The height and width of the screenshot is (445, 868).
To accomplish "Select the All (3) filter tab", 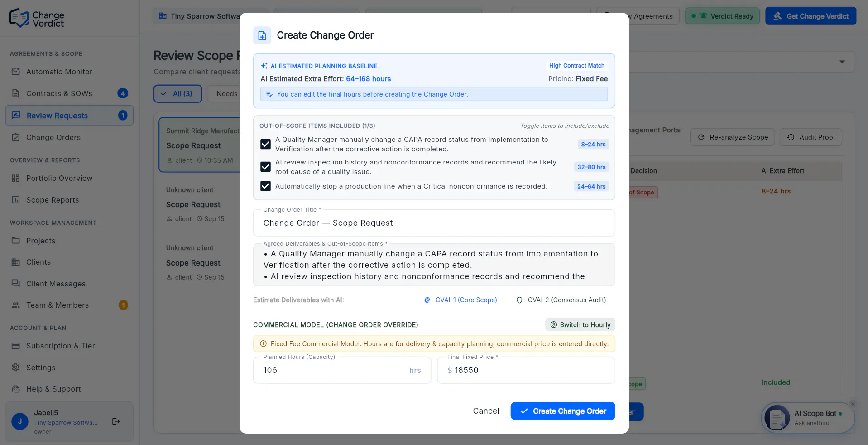I will tap(178, 94).
